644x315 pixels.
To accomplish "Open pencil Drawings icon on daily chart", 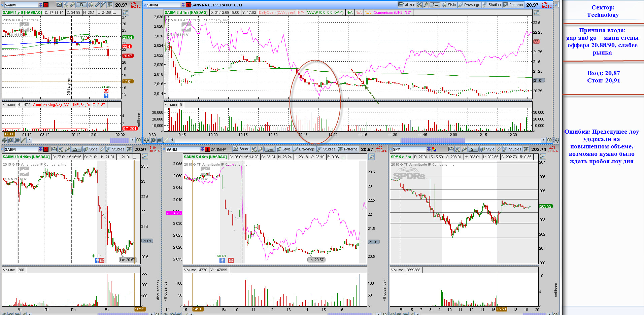I will point(97,5).
